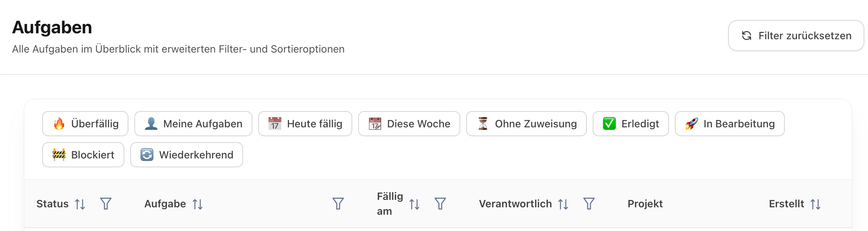The height and width of the screenshot is (231, 868).
Task: Open the Verantwortlich filter funnel
Action: [x=589, y=204]
